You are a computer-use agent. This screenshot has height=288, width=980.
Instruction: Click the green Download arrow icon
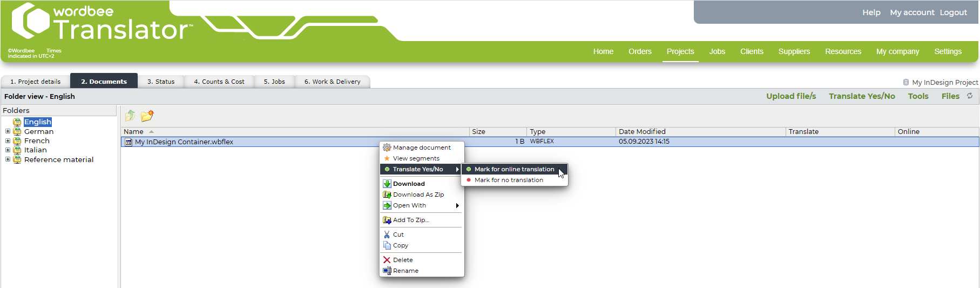coord(387,184)
